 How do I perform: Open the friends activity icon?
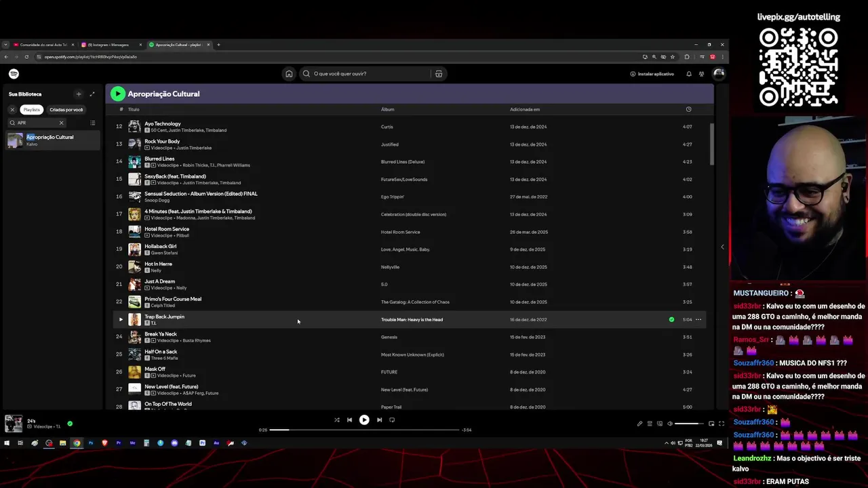point(702,74)
